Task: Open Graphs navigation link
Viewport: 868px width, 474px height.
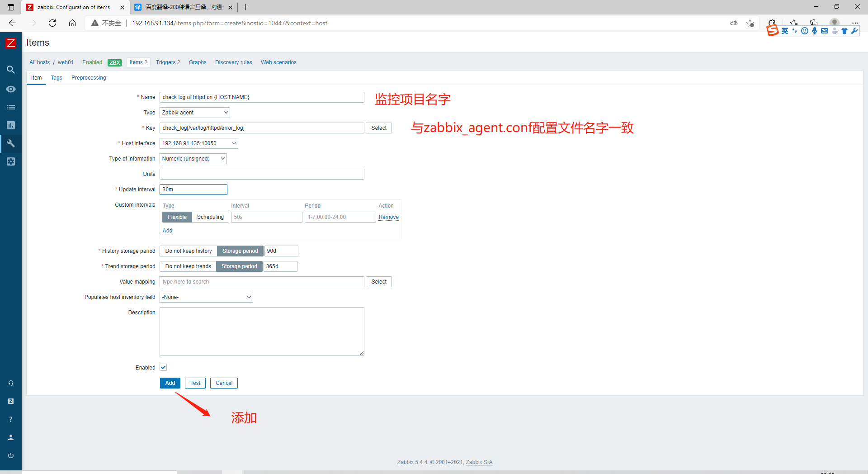Action: point(198,62)
